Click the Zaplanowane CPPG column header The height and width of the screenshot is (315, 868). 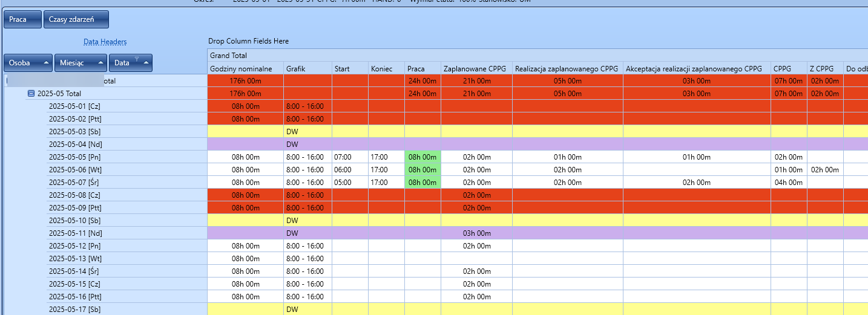click(476, 68)
